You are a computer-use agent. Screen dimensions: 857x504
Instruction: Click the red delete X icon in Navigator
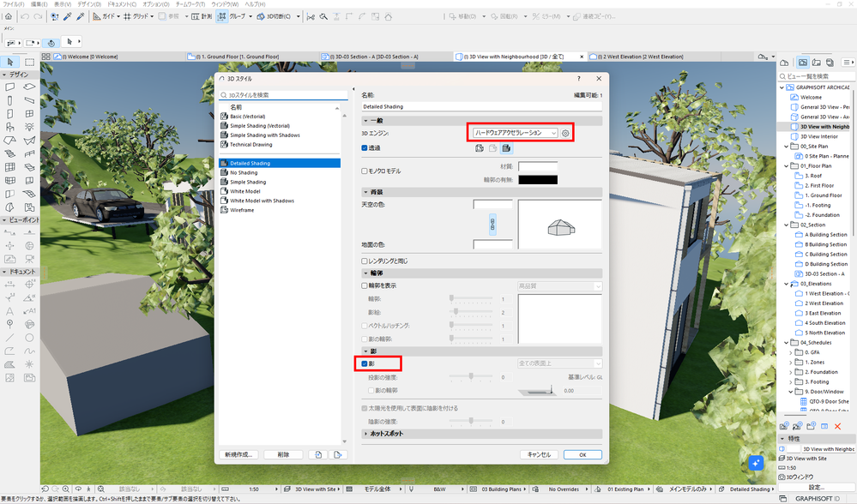pos(837,426)
